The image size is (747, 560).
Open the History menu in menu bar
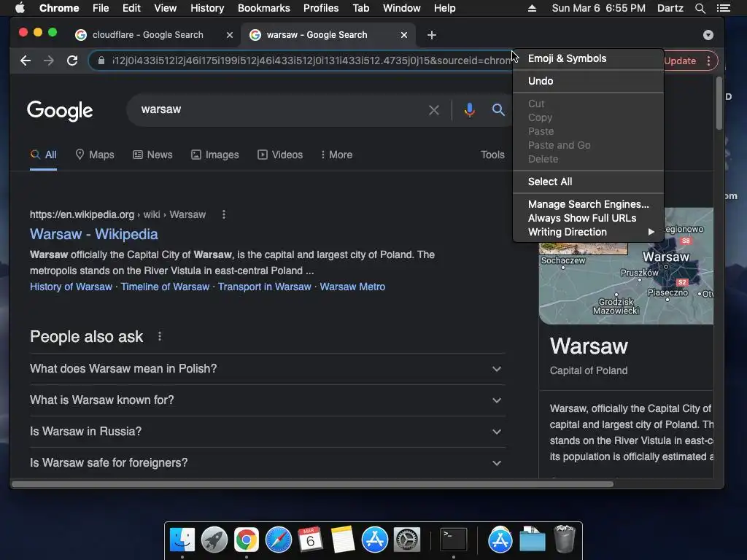tap(207, 8)
